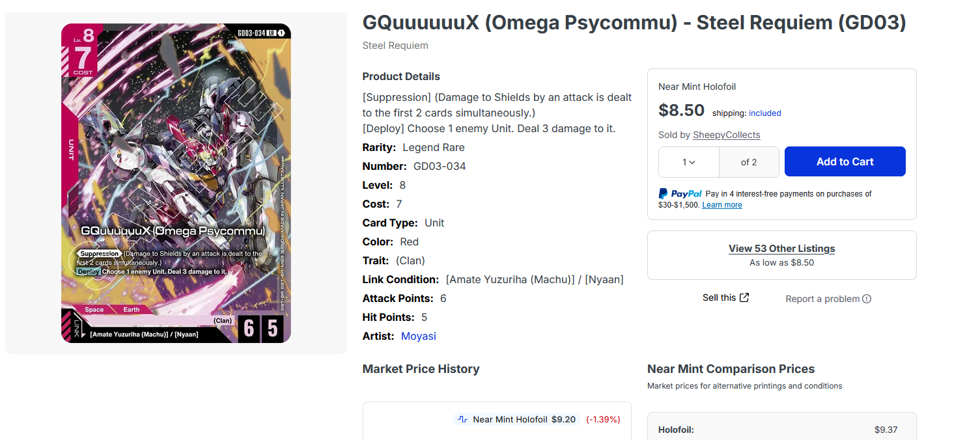This screenshot has width=980, height=440.
Task: Click the Report a problem text
Action: pyautogui.click(x=822, y=299)
